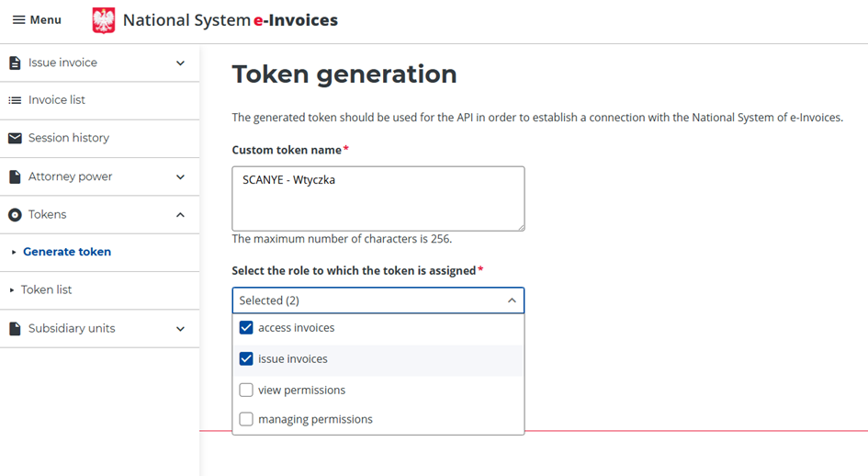
Task: Click the hamburger Menu icon
Action: point(18,20)
